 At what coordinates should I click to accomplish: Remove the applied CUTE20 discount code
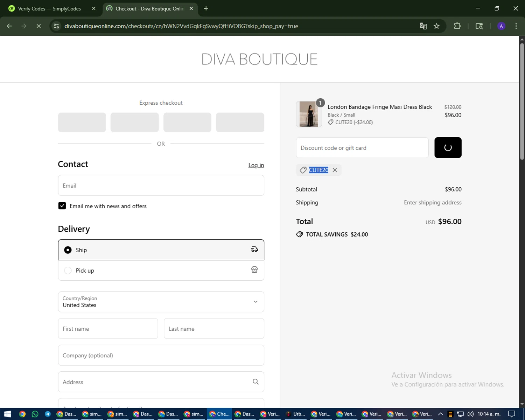335,170
